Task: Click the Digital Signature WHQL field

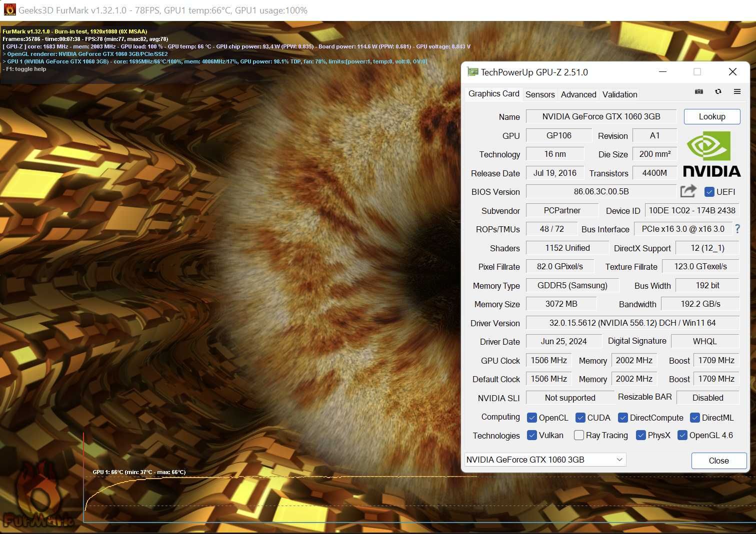Action: 705,341
